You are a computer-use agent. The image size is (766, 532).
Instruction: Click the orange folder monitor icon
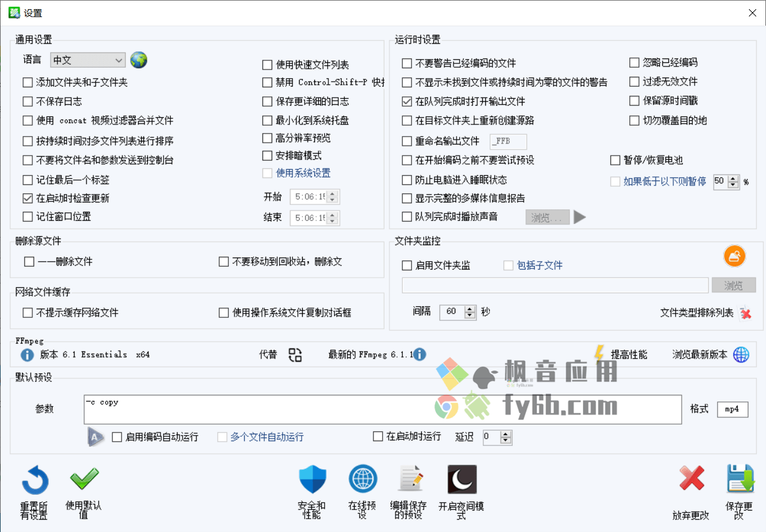click(735, 256)
